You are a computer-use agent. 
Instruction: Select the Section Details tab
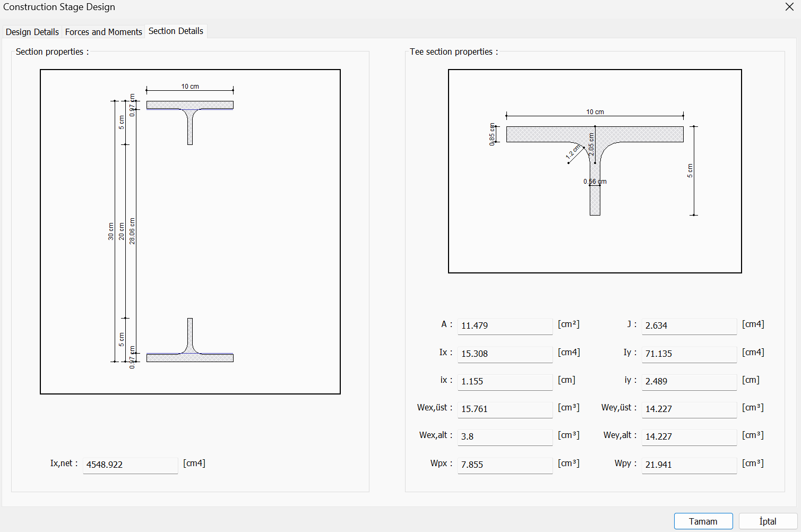tap(176, 31)
